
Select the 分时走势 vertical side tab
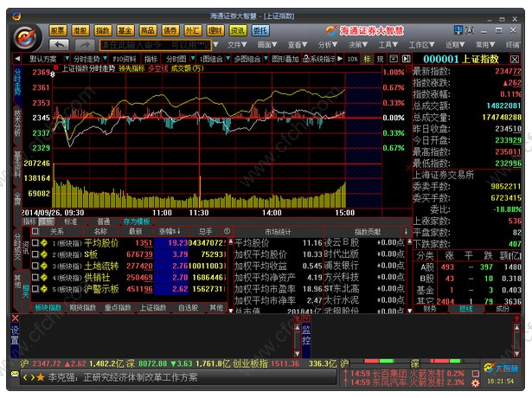coord(17,82)
